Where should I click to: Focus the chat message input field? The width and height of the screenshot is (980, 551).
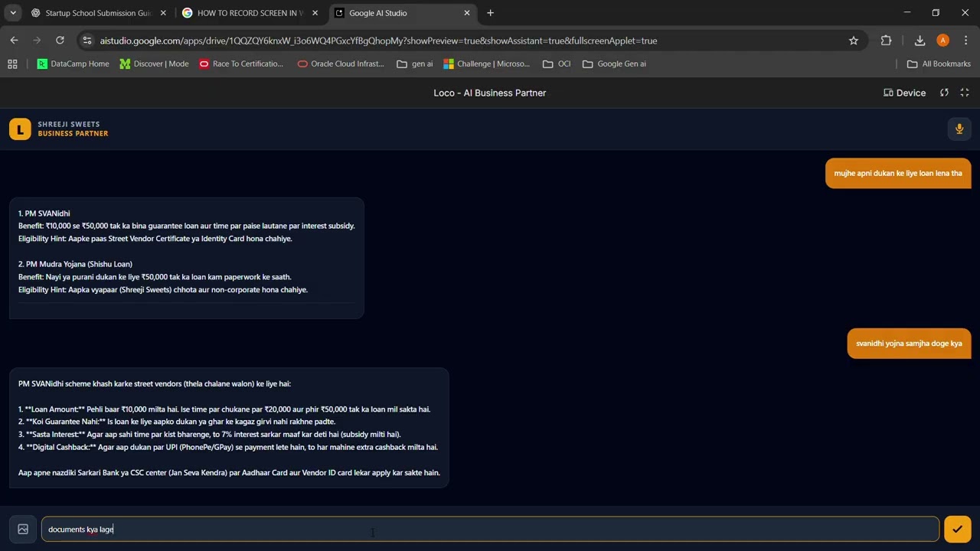pos(490,529)
